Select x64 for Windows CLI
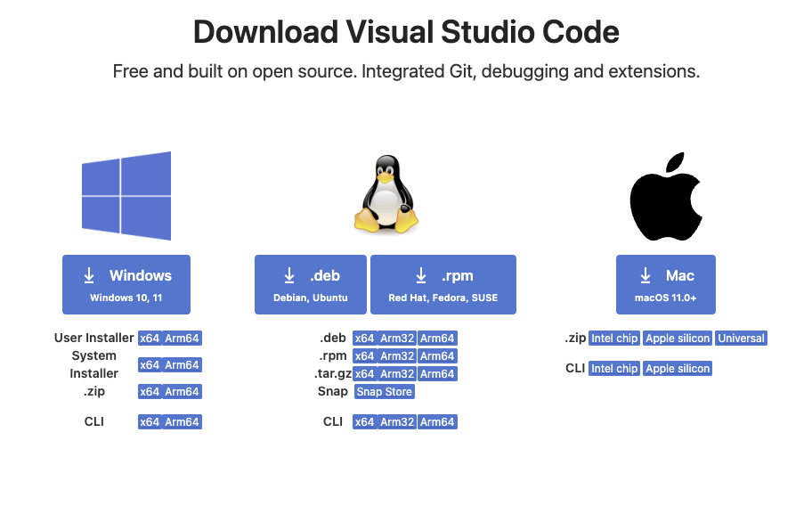Image resolution: width=812 pixels, height=506 pixels. (149, 422)
